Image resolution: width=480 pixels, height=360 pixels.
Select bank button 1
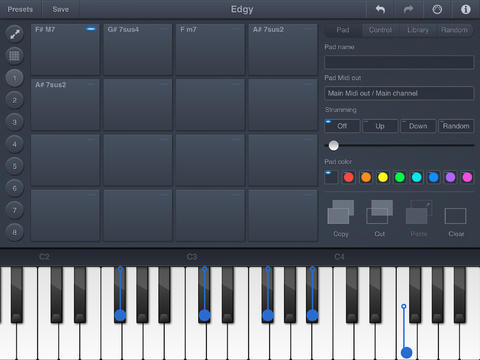tap(14, 78)
